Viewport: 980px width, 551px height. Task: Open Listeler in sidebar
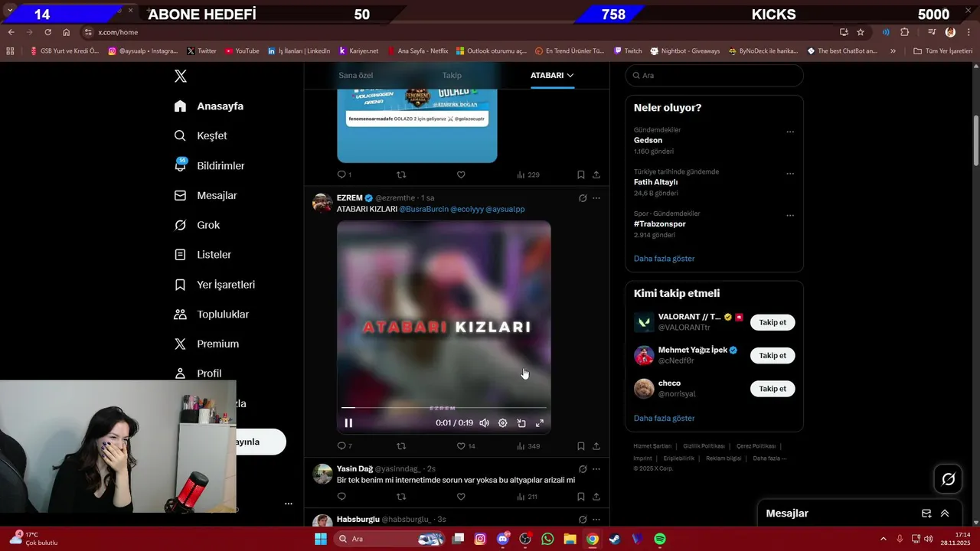pyautogui.click(x=202, y=254)
